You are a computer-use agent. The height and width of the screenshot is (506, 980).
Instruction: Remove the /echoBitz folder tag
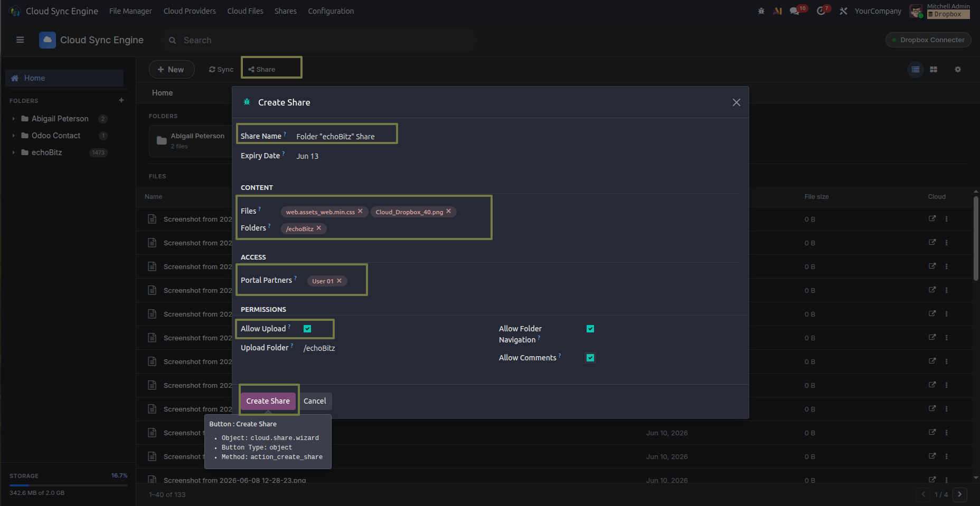[x=319, y=228]
